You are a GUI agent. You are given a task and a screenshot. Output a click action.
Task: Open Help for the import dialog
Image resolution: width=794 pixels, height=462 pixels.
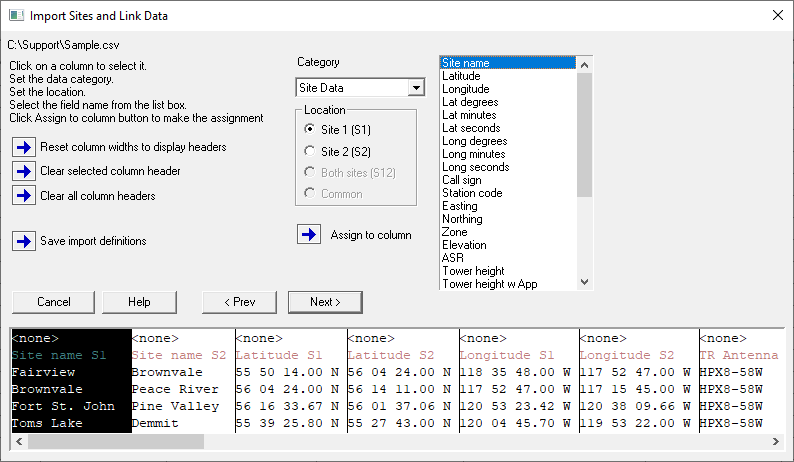click(139, 302)
